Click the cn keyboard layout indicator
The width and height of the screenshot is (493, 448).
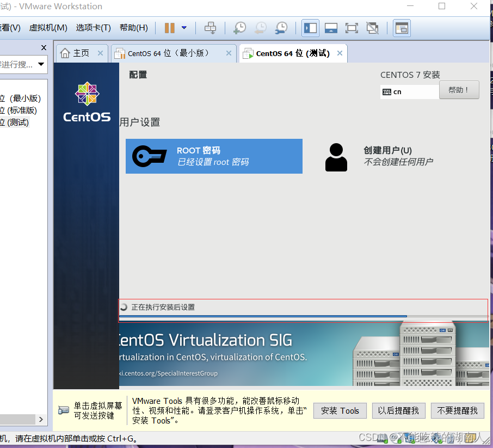click(409, 92)
